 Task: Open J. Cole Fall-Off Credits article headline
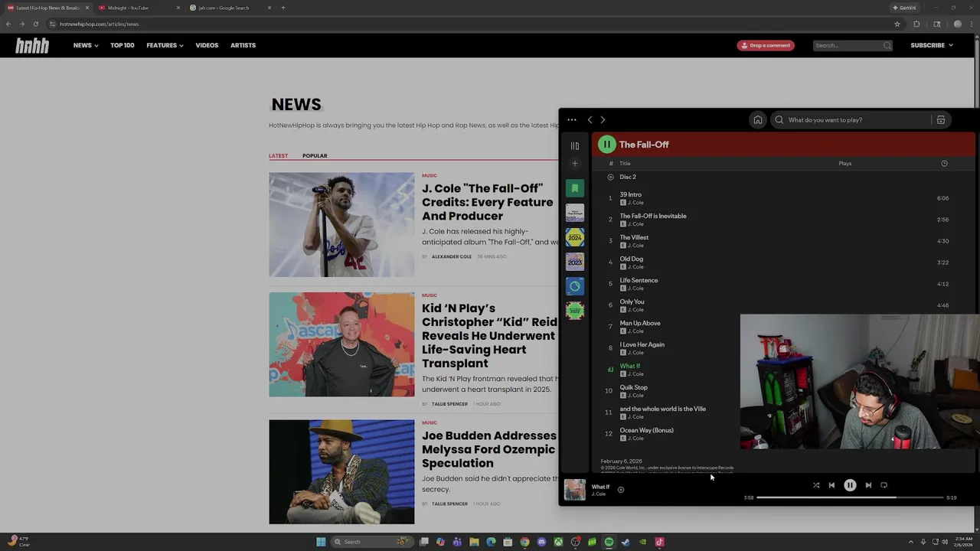[487, 202]
